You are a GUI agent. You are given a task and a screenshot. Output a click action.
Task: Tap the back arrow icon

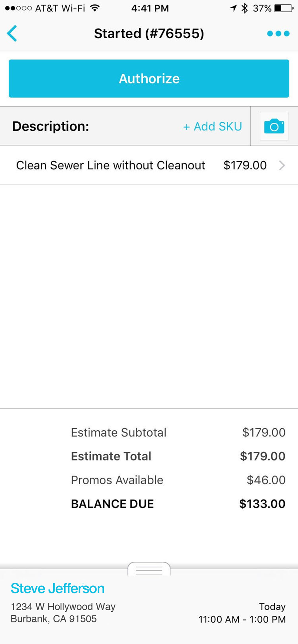point(12,33)
